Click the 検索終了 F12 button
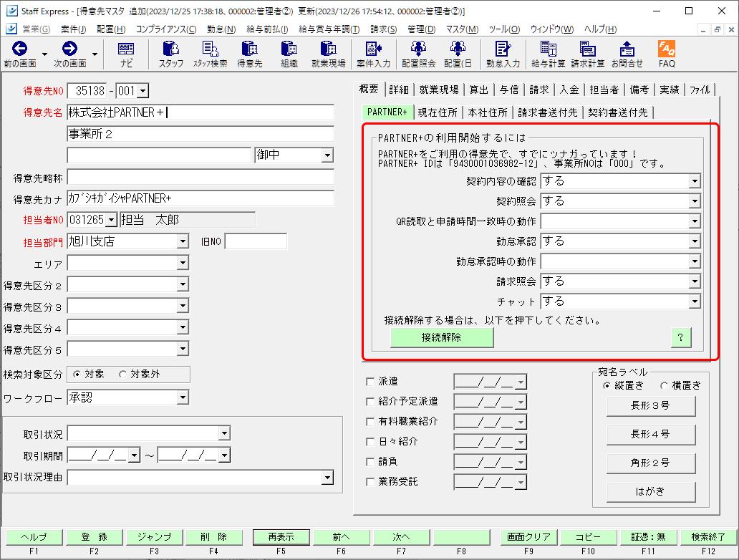Image resolution: width=739 pixels, height=560 pixels. tap(708, 536)
